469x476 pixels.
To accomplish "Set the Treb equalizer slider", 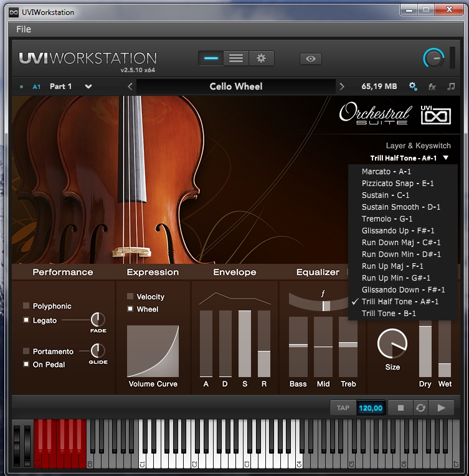I will click(348, 347).
